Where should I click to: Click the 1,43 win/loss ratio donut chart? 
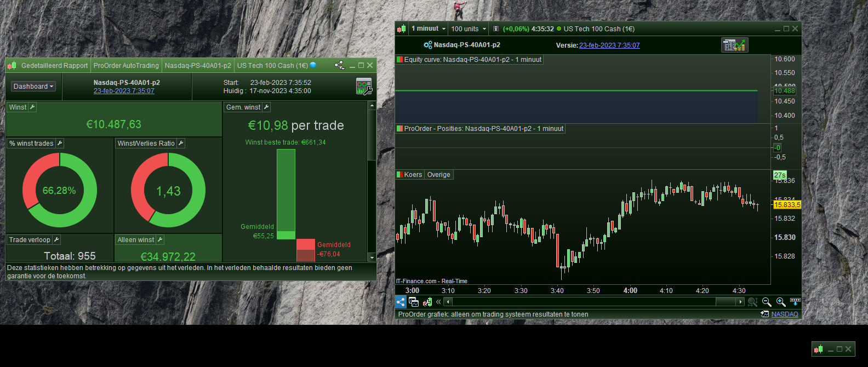(168, 190)
